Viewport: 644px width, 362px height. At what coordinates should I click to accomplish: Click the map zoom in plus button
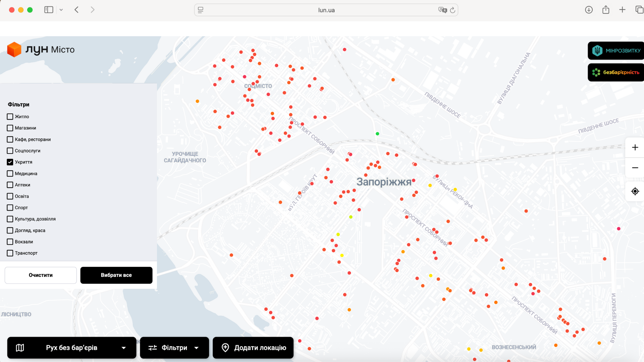[x=635, y=147]
